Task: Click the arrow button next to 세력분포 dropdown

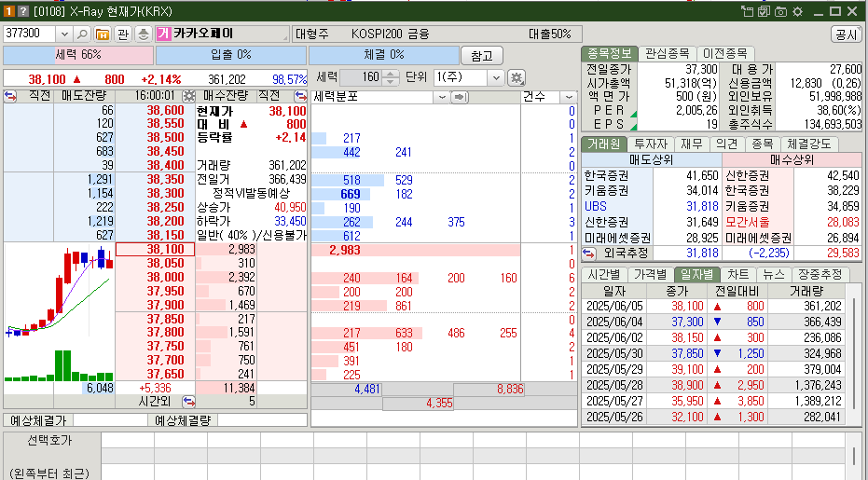Action: point(460,98)
